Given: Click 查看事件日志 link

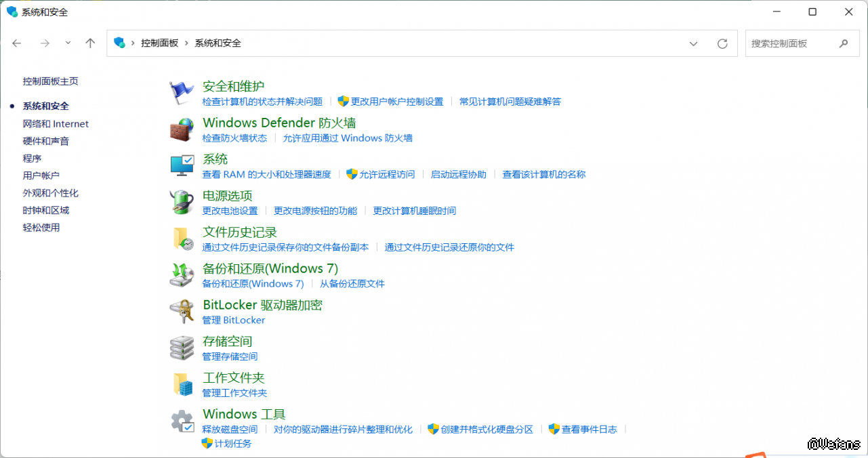Looking at the screenshot, I should point(590,430).
